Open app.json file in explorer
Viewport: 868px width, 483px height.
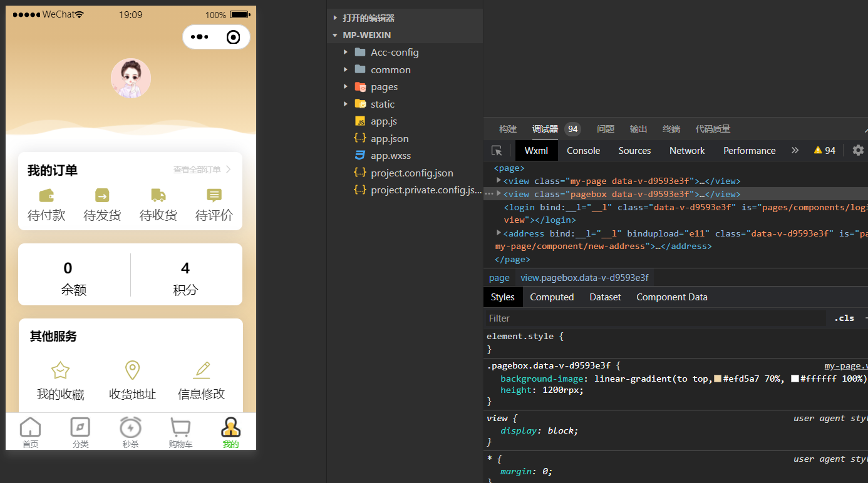point(389,138)
